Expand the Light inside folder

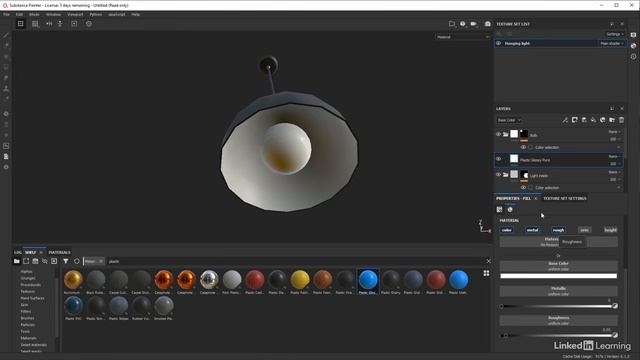click(506, 174)
